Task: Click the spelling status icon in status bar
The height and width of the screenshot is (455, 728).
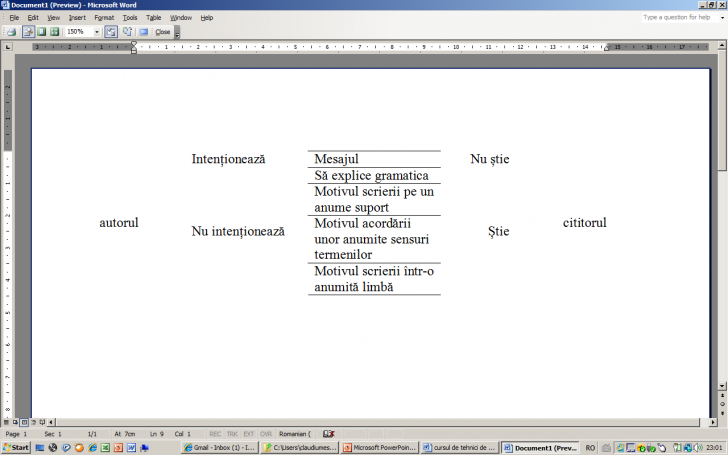Action: pyautogui.click(x=328, y=434)
